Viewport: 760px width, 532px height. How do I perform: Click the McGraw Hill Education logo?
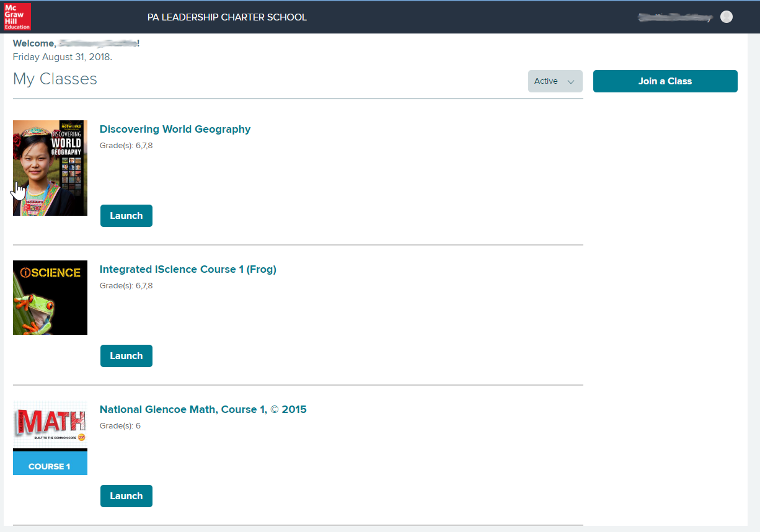tap(17, 17)
